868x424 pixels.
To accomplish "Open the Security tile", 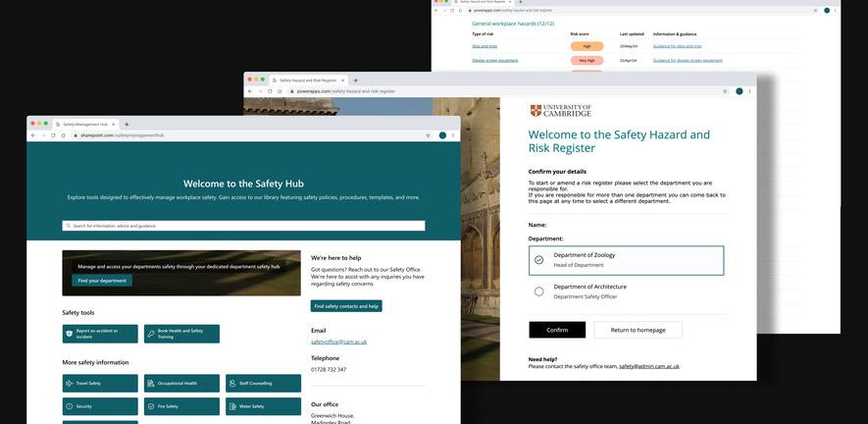I will click(100, 406).
